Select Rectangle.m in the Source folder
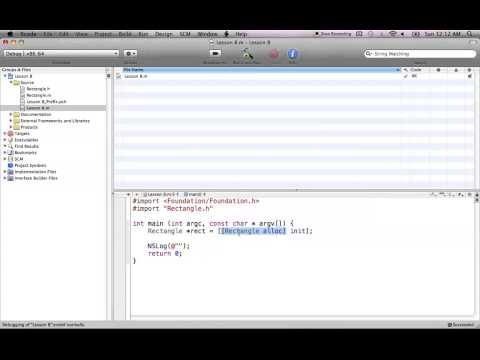 [39, 95]
